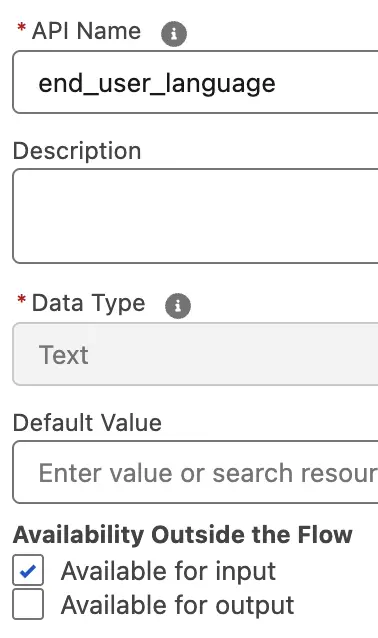Click the Data Type field label

(88, 303)
